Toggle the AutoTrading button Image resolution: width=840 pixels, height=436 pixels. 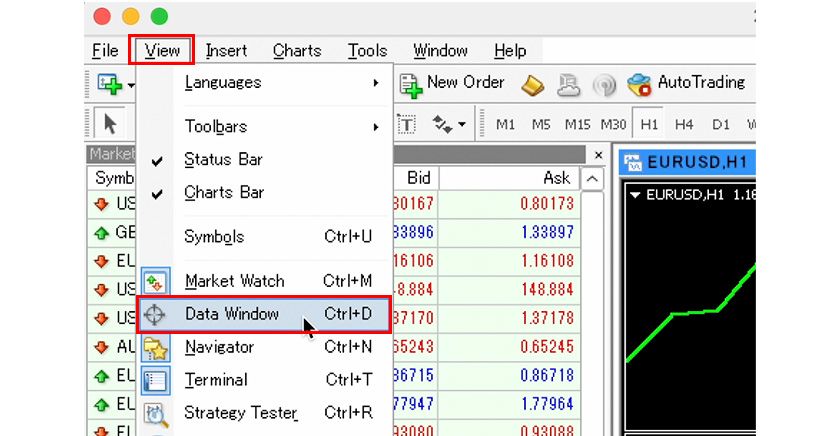coord(687,83)
